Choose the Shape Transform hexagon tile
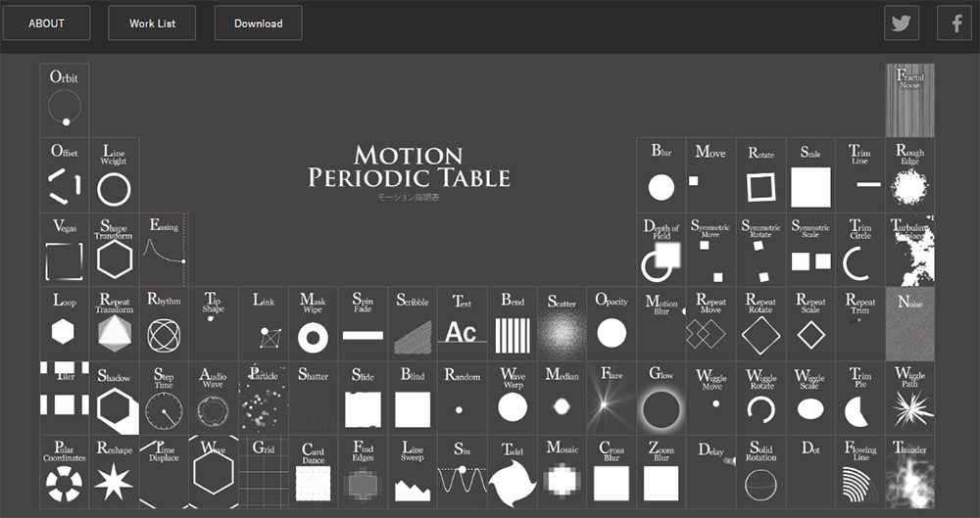The image size is (980, 518). (114, 251)
